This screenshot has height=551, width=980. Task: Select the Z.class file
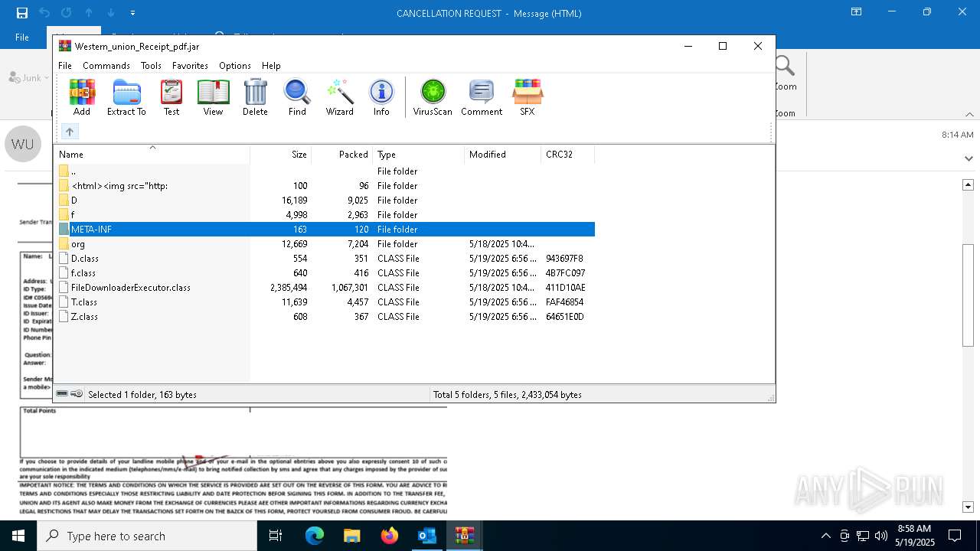pos(325,316)
